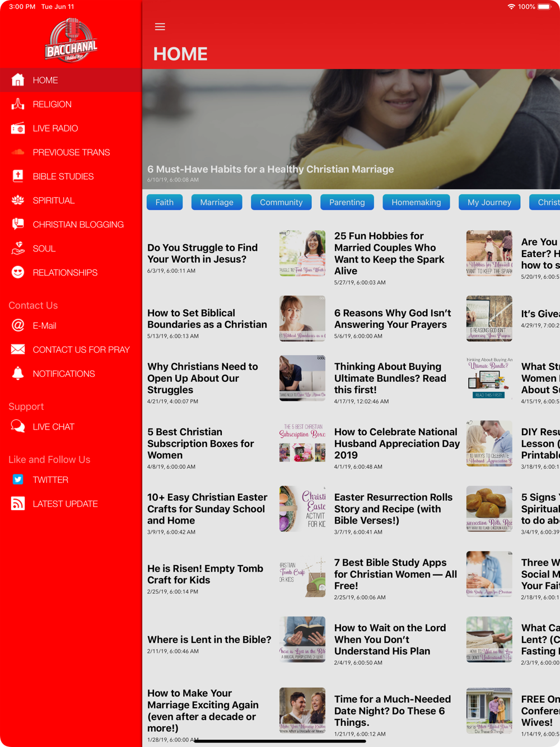Click the Make Your Marriage Exciting thumbnail

(302, 711)
